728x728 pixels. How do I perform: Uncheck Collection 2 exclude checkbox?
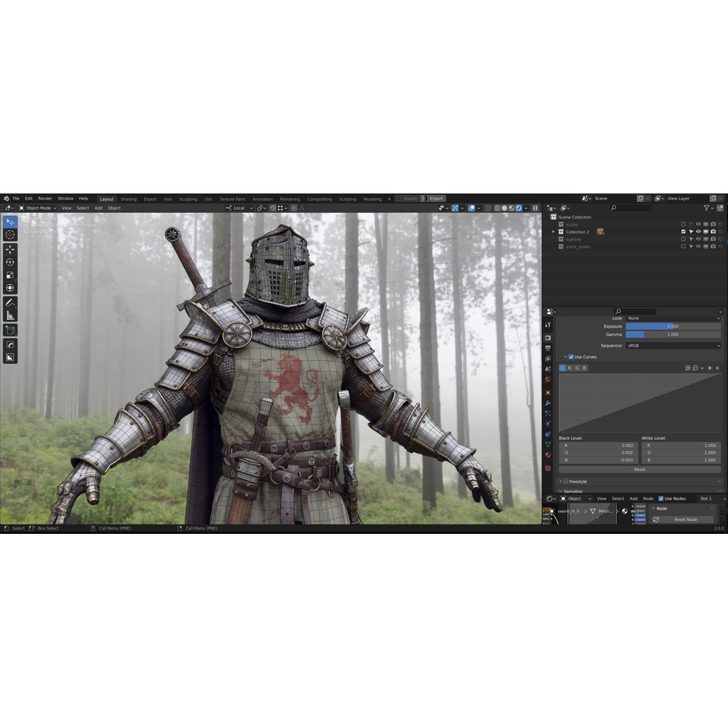pyautogui.click(x=684, y=232)
